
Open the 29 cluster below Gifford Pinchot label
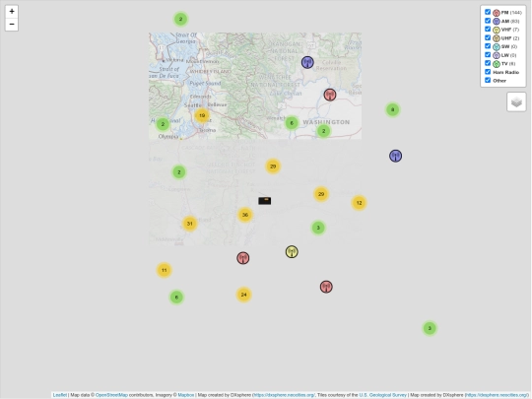pos(273,166)
